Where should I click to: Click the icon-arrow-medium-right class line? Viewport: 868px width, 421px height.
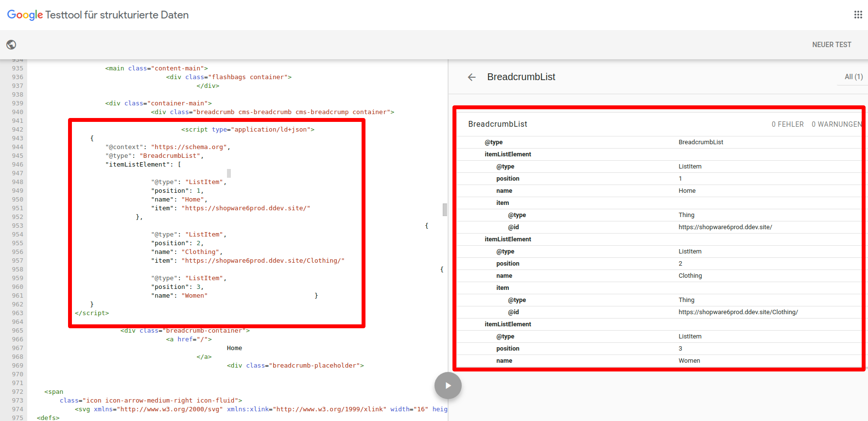[151, 401]
